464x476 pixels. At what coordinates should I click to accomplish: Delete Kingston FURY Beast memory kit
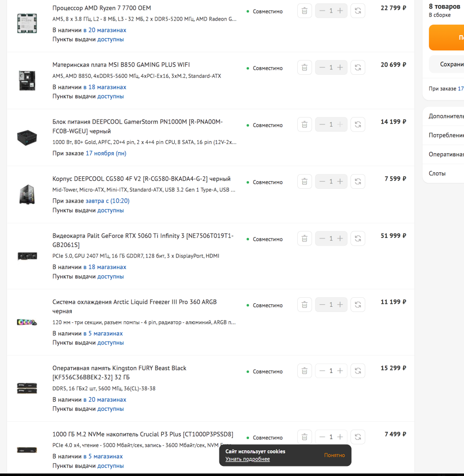(x=304, y=371)
